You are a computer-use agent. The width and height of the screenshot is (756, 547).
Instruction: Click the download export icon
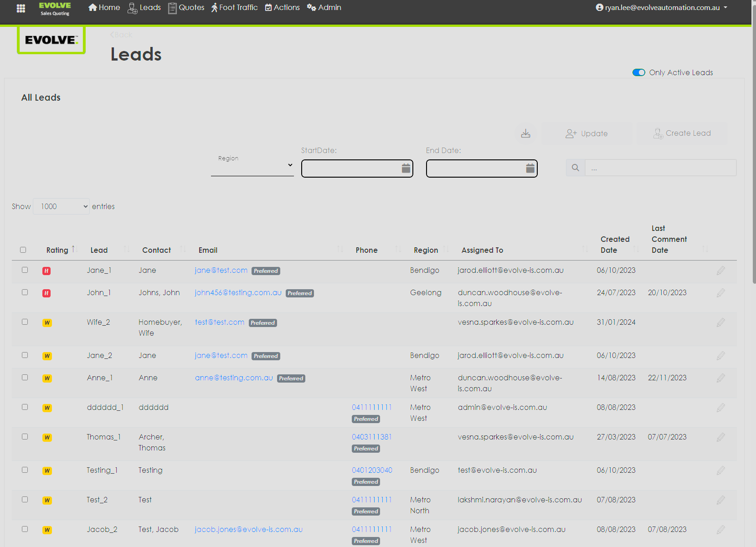point(525,133)
